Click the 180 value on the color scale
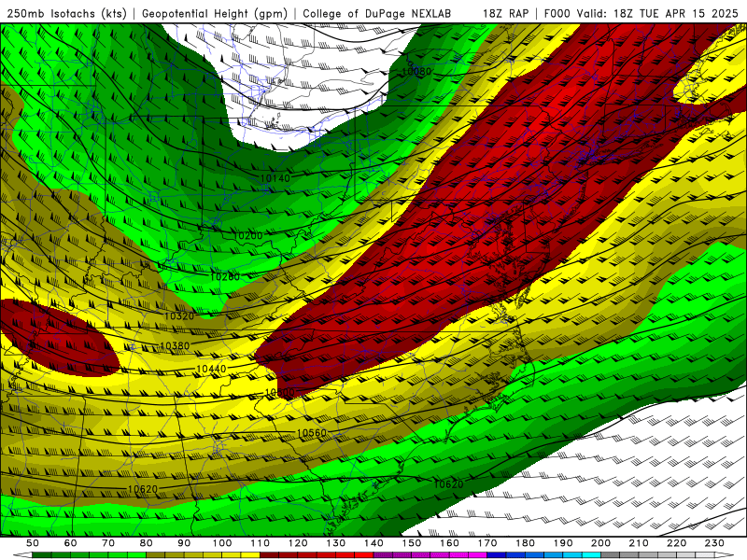747x560 pixels. tap(525, 543)
